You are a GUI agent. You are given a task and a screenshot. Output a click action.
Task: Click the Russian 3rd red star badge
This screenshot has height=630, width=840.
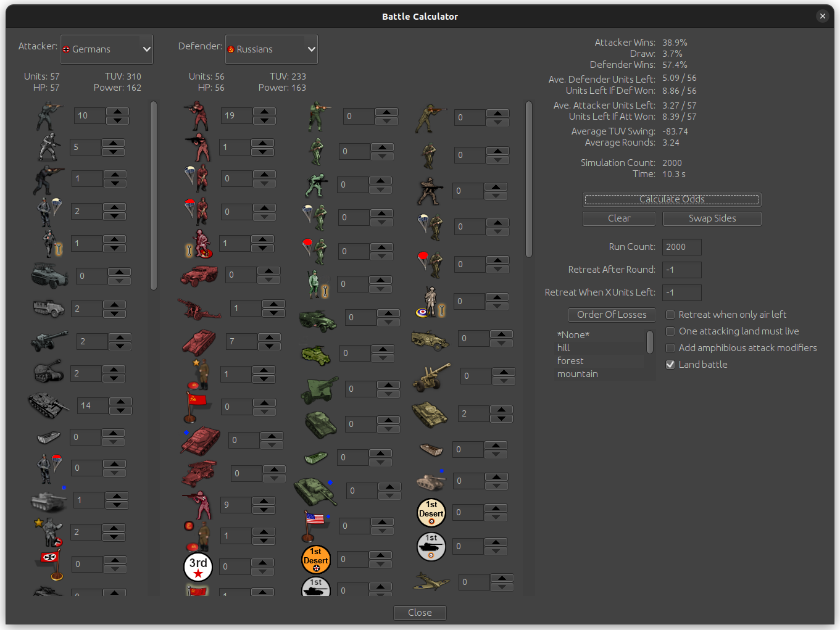(198, 566)
